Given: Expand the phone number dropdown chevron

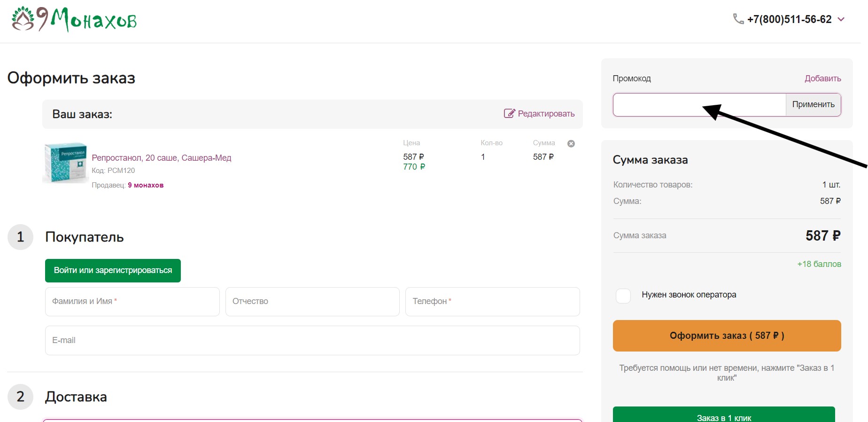Looking at the screenshot, I should click(x=841, y=19).
